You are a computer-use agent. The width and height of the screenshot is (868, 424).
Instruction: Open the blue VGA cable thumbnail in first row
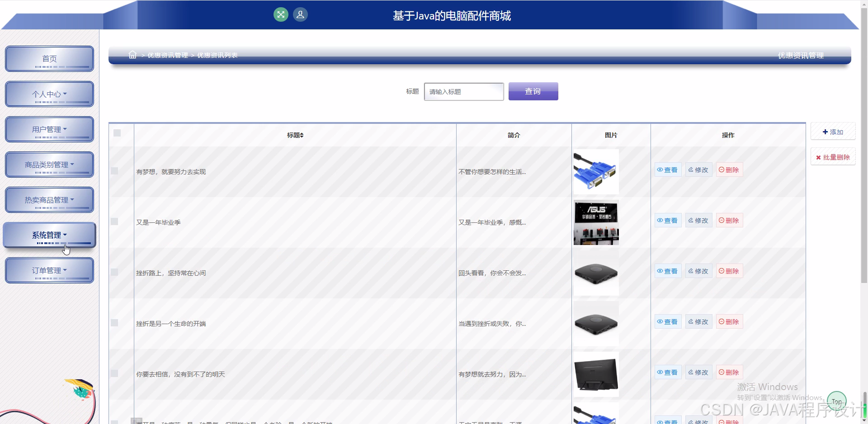click(596, 172)
